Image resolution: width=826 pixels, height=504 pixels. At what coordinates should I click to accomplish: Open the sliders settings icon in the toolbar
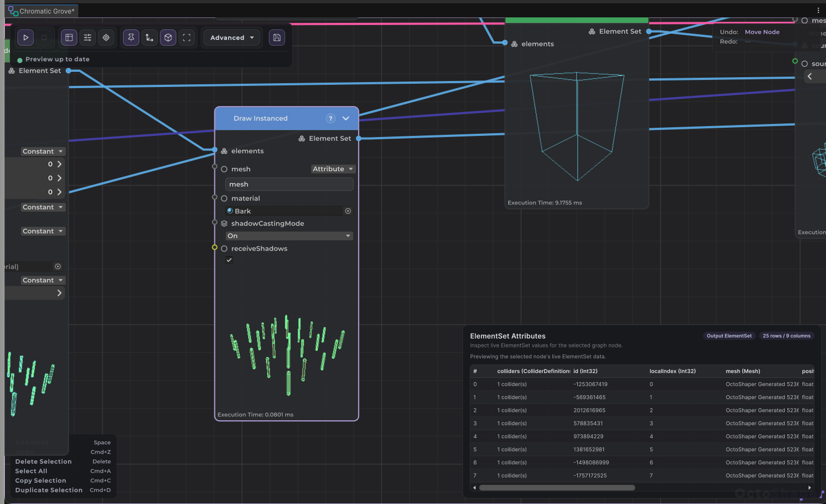[x=88, y=38]
